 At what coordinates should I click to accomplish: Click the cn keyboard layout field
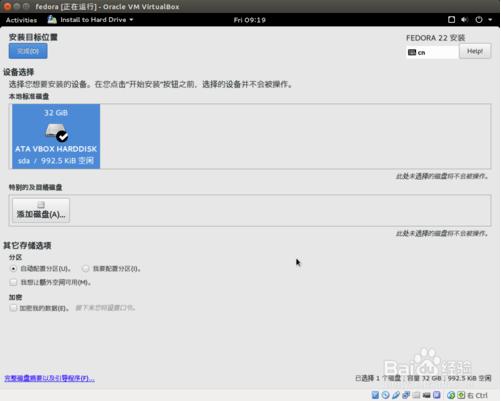432,52
